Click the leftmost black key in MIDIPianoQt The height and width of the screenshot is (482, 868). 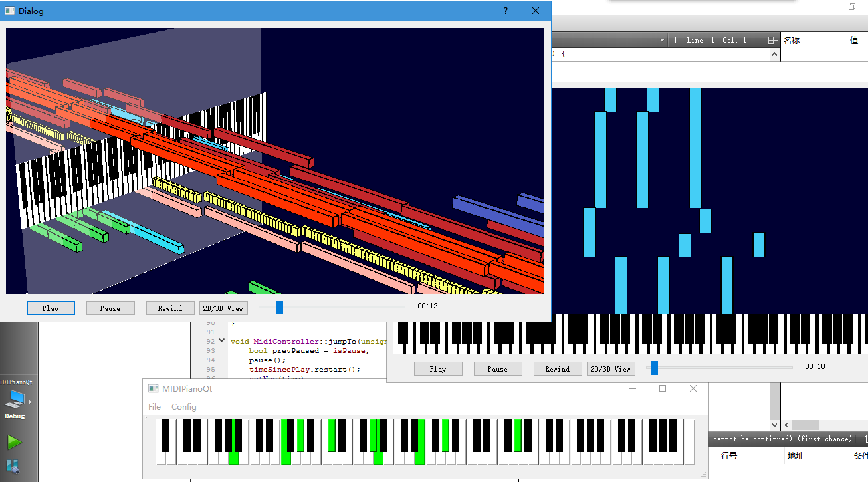pyautogui.click(x=166, y=435)
